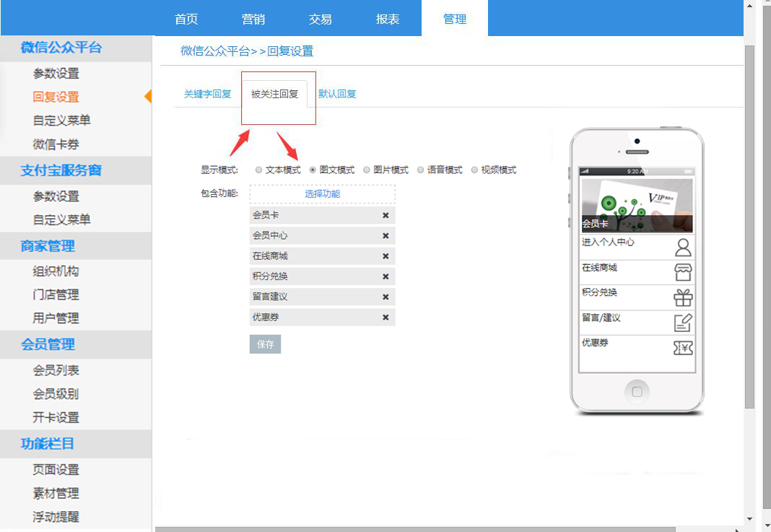Viewport: 771px width, 532px height.
Task: Open 开卡设置 in the sidebar
Action: [56, 418]
